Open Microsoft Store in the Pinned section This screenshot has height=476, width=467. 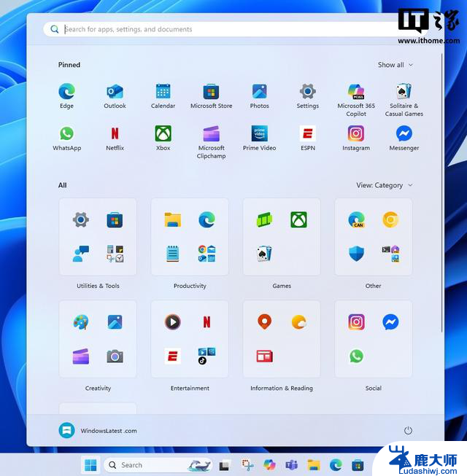[x=211, y=96]
